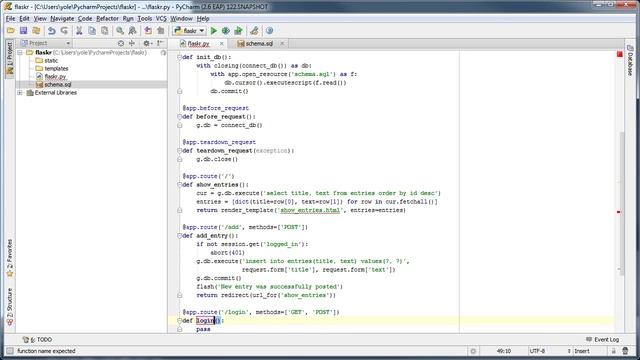The height and width of the screenshot is (360, 640).
Task: Copy selection via toolbar icon
Action: click(x=92, y=31)
